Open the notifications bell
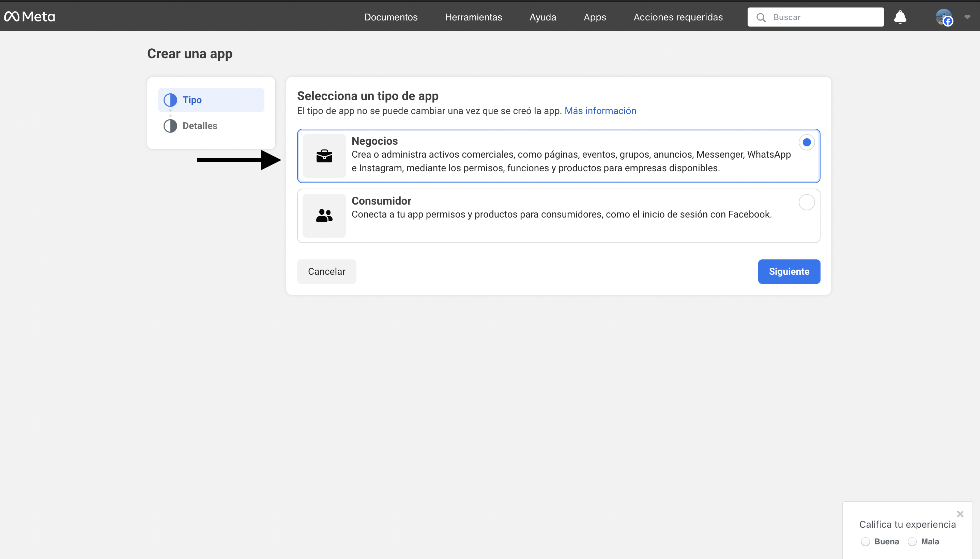Screen dimensions: 980x559 point(900,17)
